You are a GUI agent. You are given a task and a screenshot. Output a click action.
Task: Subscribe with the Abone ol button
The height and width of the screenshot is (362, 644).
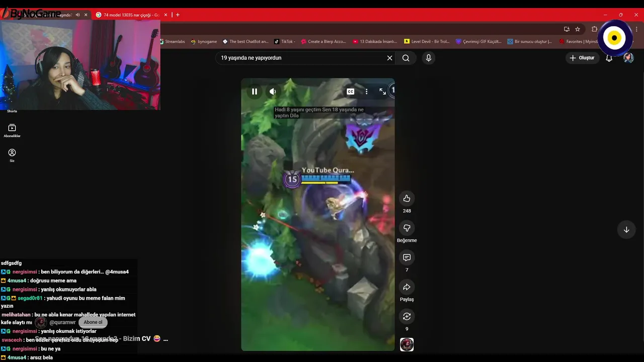(93, 322)
